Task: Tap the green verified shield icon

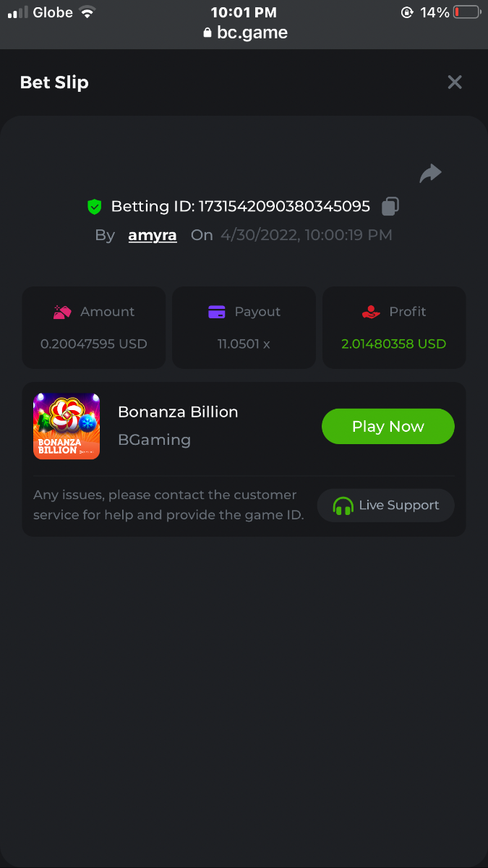Action: click(x=94, y=207)
